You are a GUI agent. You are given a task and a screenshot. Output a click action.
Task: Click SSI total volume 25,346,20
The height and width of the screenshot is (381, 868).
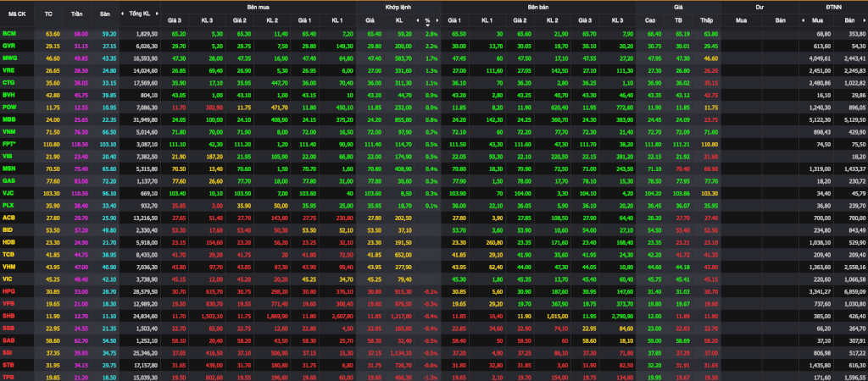click(147, 351)
